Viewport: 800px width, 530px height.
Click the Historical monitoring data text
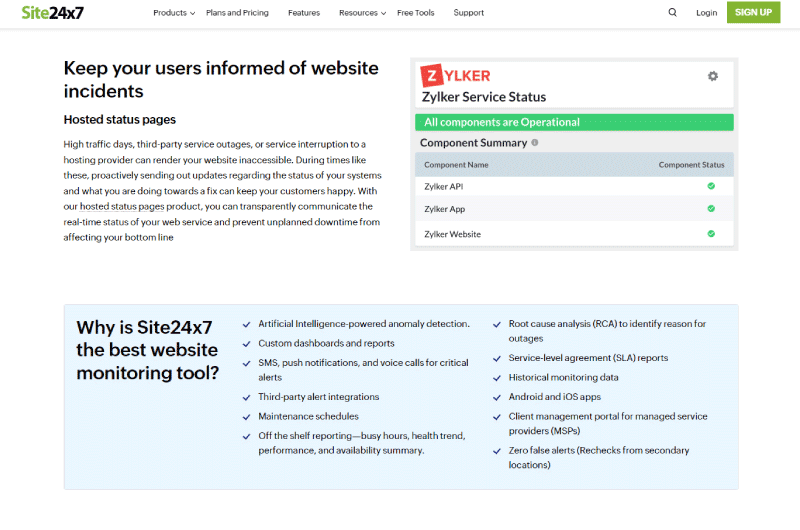click(563, 377)
